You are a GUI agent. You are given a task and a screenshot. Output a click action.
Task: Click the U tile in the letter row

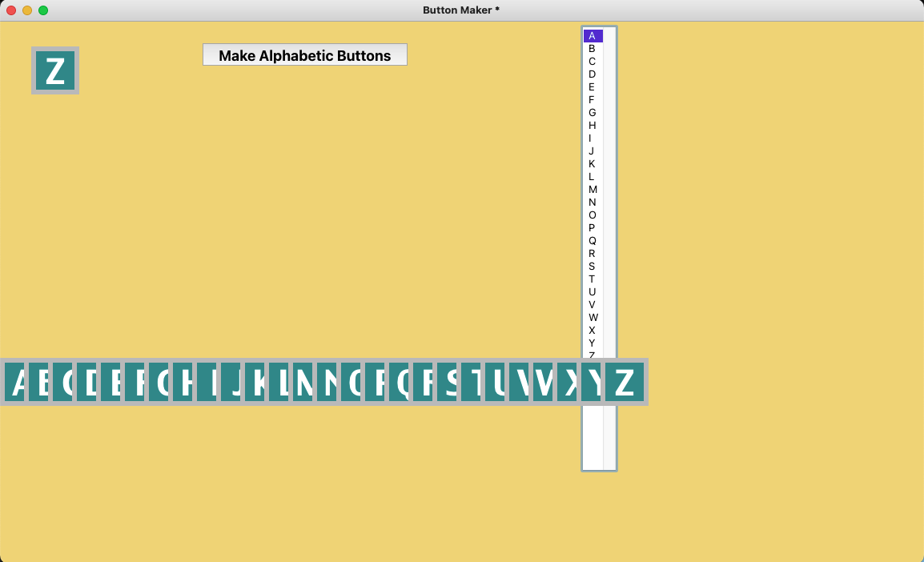(495, 382)
